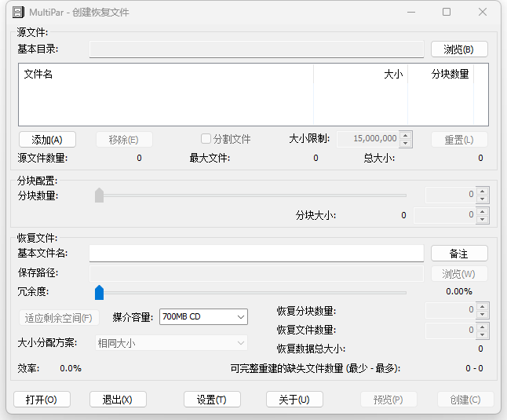Click the 效率 0.0% value
This screenshot has height=420, width=507.
click(x=71, y=368)
